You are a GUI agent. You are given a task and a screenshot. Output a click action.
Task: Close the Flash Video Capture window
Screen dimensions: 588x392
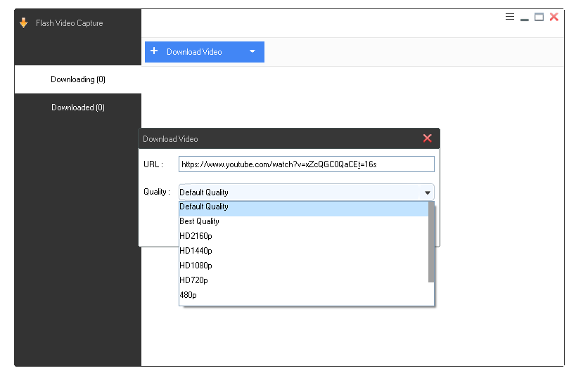[554, 17]
